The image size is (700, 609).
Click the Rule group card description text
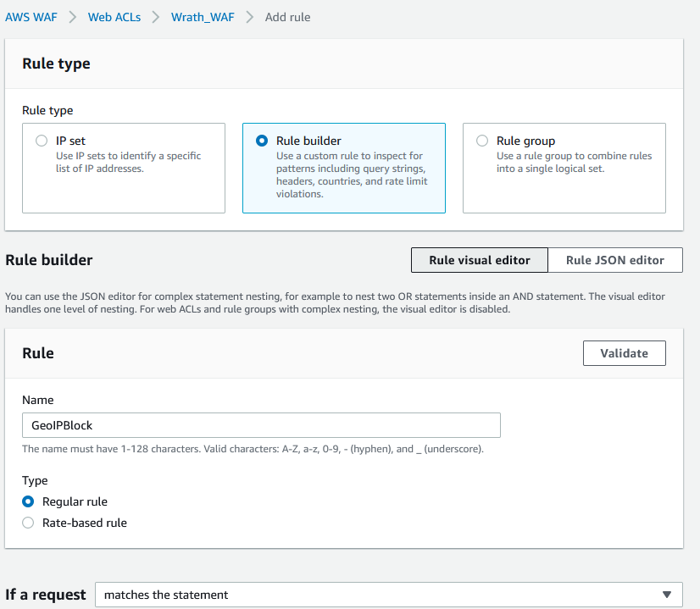(574, 163)
